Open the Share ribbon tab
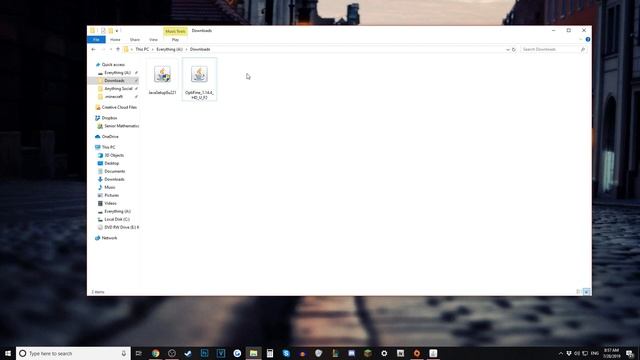 pos(135,40)
